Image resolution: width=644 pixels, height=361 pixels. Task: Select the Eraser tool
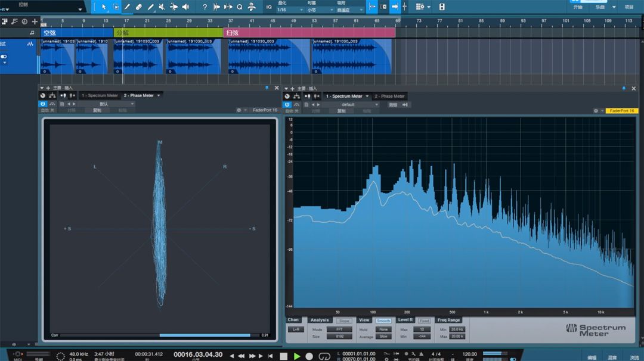(138, 7)
